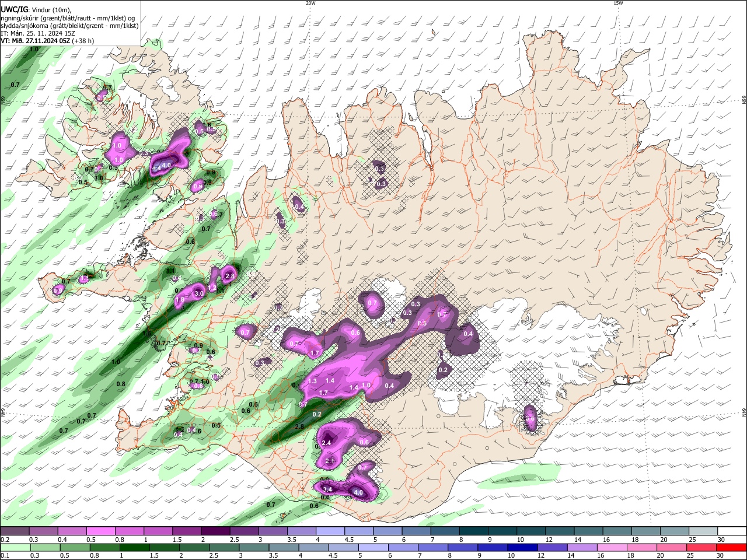This screenshot has width=747, height=560.
Task: Click the '0.1' label in the rain legend row
Action: pyautogui.click(x=5, y=555)
